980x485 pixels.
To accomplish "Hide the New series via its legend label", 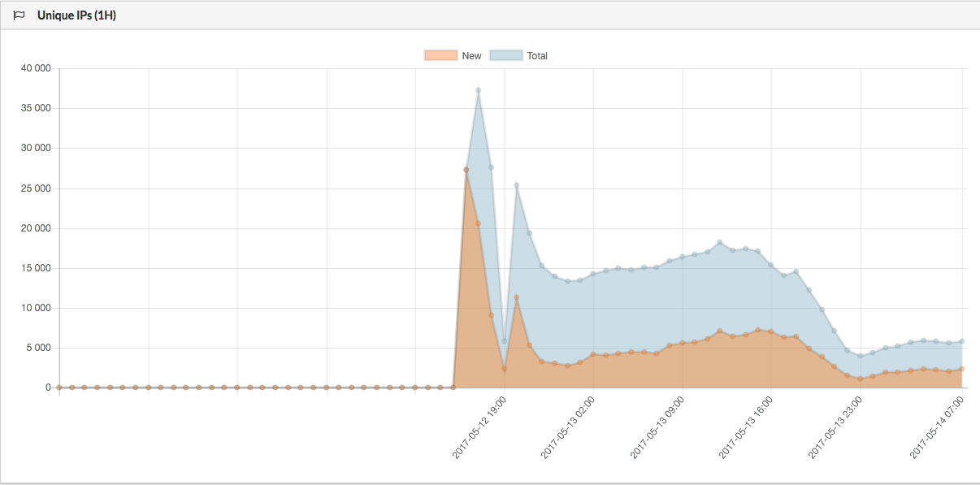I will pos(471,55).
